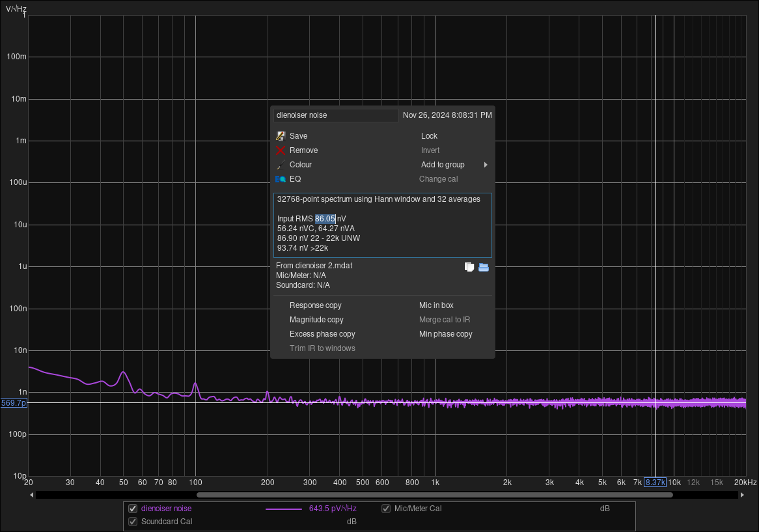
Task: Click Mic in box
Action: [x=436, y=305]
